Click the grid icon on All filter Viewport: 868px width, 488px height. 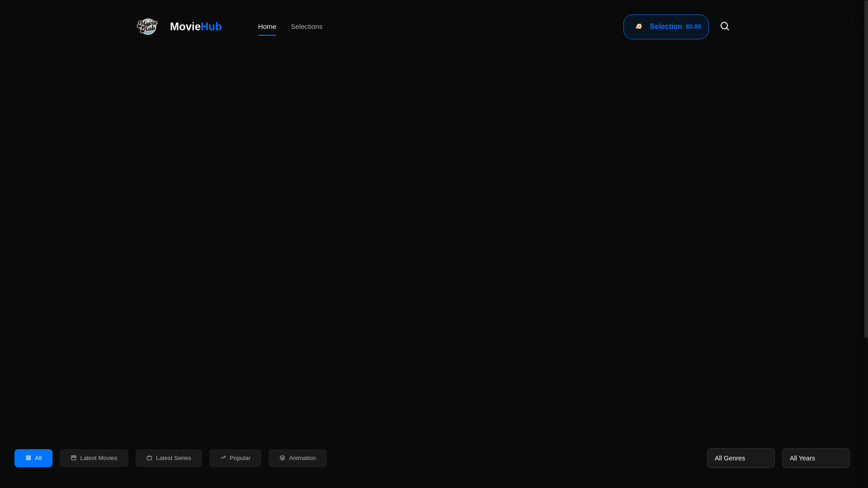pyautogui.click(x=28, y=458)
